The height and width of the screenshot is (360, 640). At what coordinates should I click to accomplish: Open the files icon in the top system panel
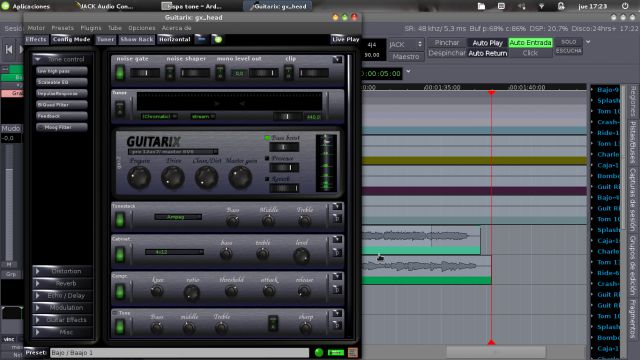tap(482, 6)
